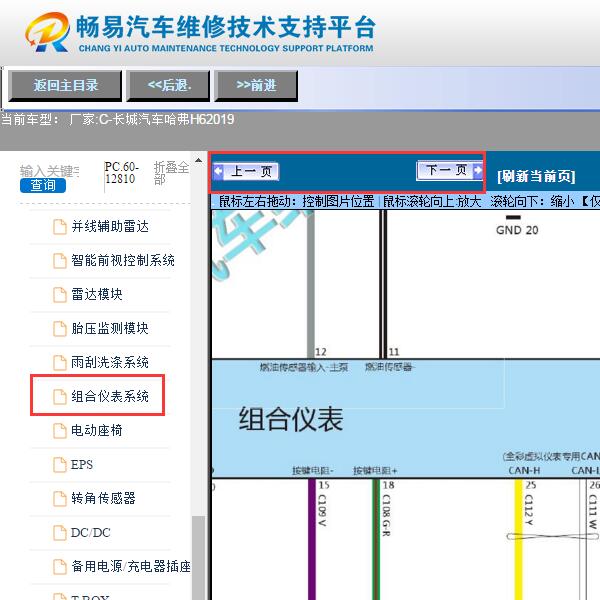
Task: Click the document icon beside 电动座椅
Action: pos(60,430)
